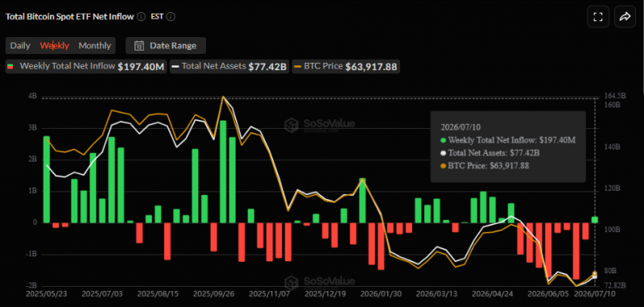Viewport: 644px width, 307px height.
Task: Click right axis 72.82B label
Action: [x=615, y=285]
